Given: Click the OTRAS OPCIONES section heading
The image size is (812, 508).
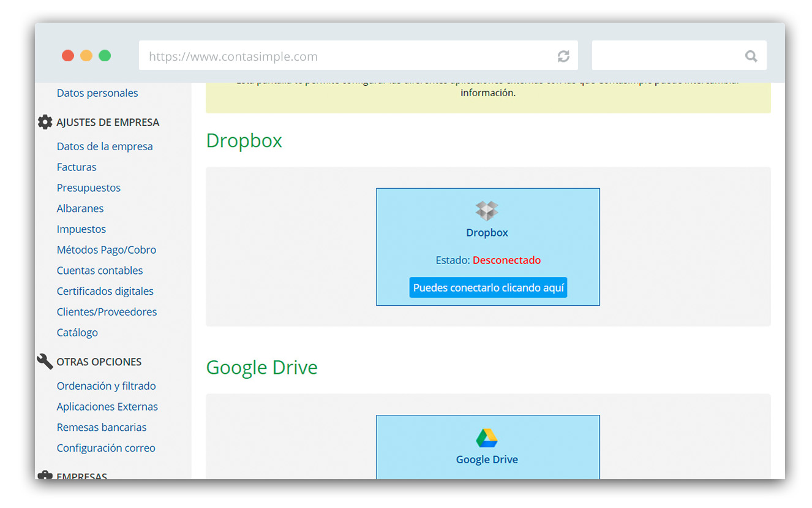Looking at the screenshot, I should (x=99, y=362).
